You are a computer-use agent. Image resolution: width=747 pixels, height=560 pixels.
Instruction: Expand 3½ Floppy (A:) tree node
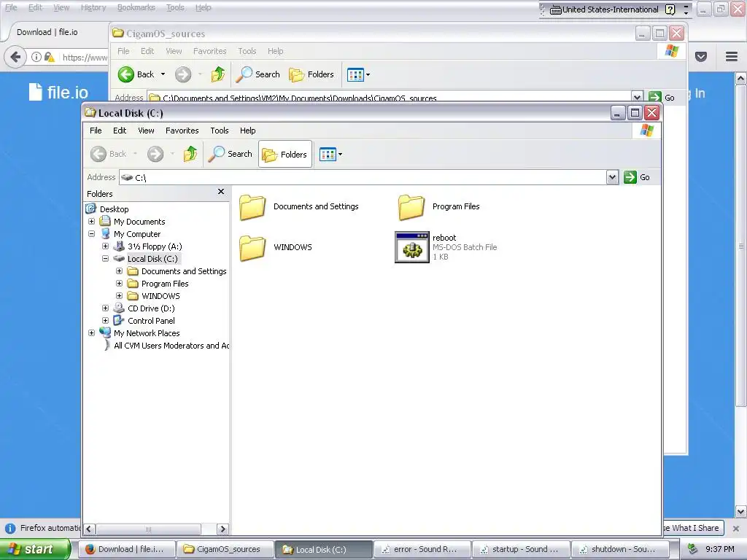pos(105,246)
